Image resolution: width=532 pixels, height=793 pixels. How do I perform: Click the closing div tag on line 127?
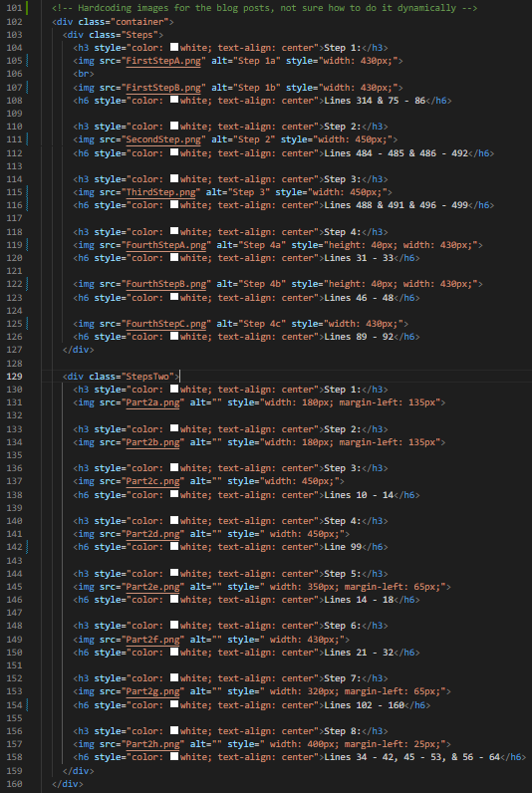point(79,350)
